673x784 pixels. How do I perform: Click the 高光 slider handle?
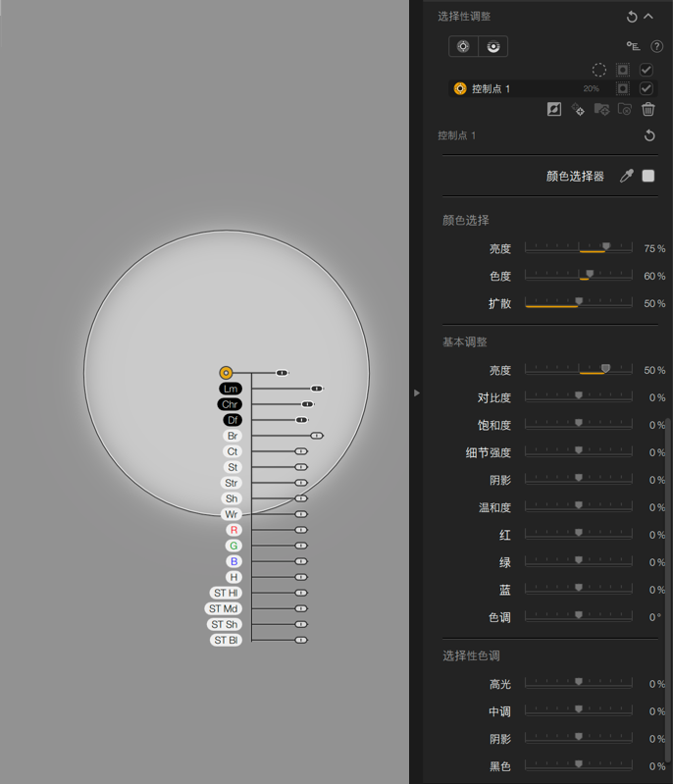pos(579,682)
